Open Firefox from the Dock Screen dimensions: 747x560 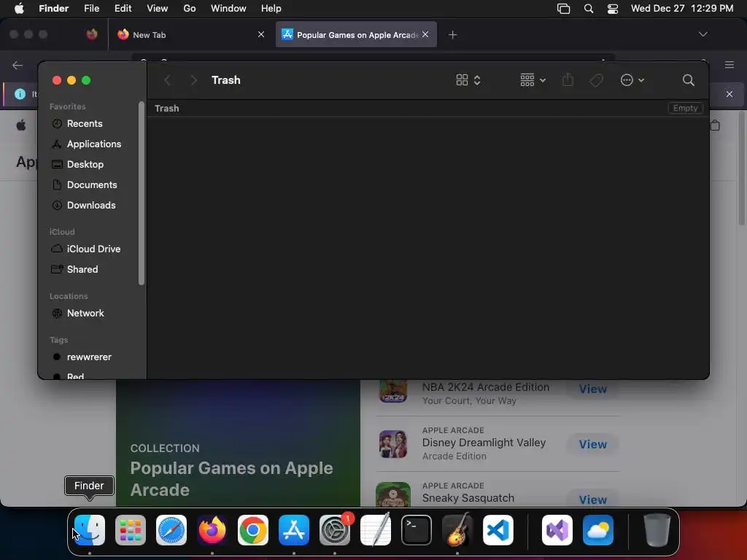point(212,530)
